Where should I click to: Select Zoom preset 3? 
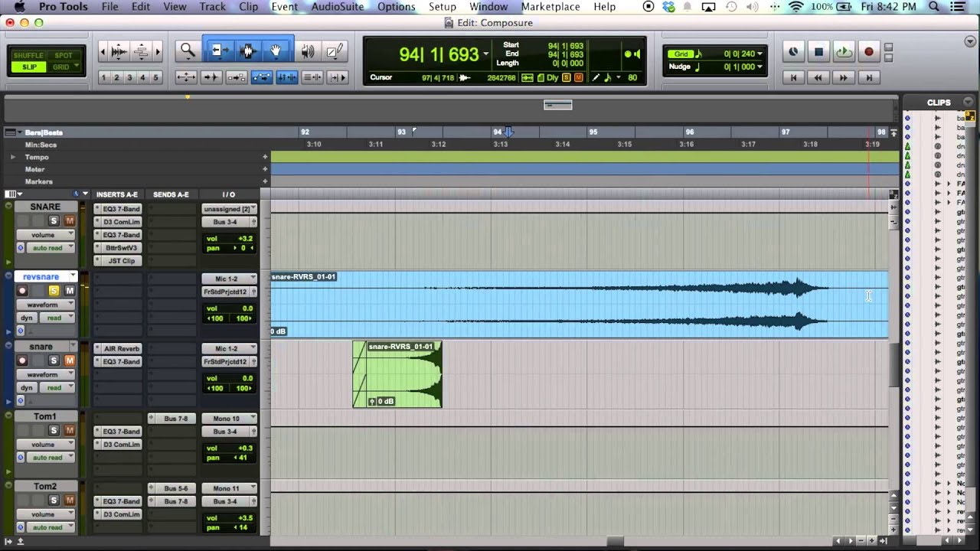point(129,77)
